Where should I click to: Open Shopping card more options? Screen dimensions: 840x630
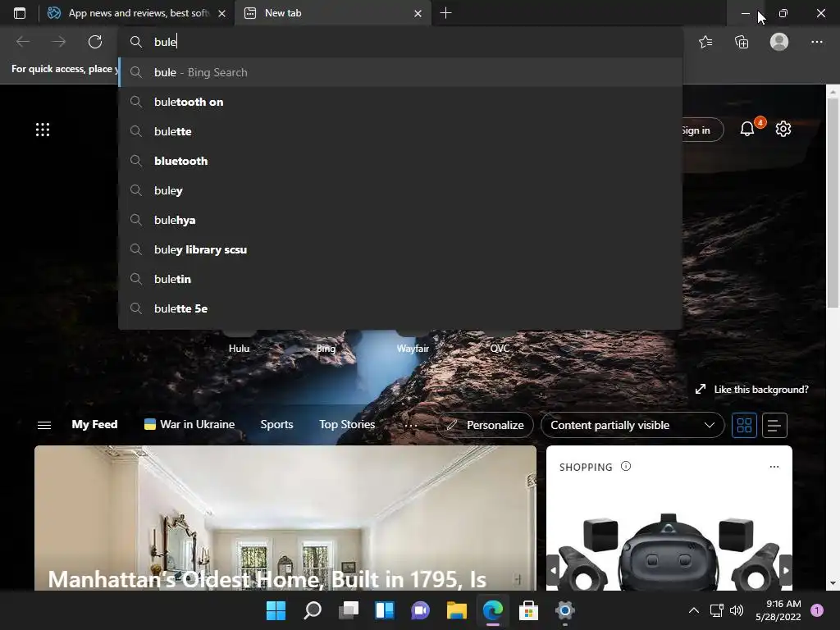coord(774,467)
